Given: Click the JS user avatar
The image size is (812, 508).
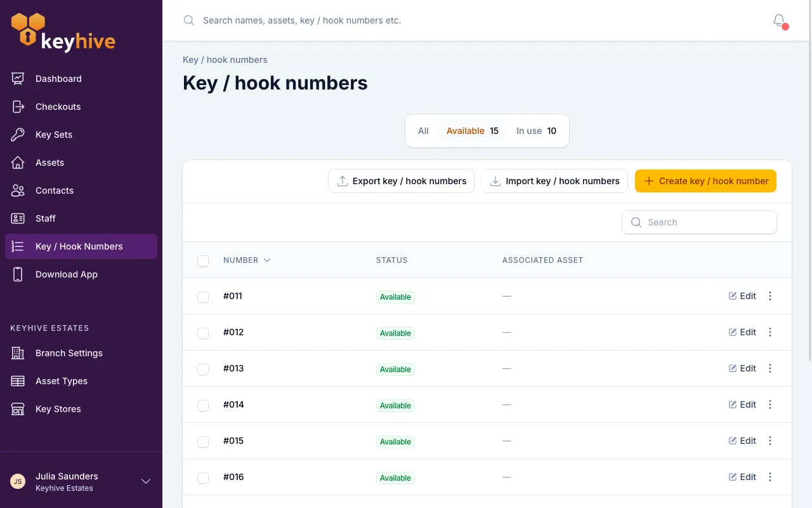Looking at the screenshot, I should pos(18,481).
